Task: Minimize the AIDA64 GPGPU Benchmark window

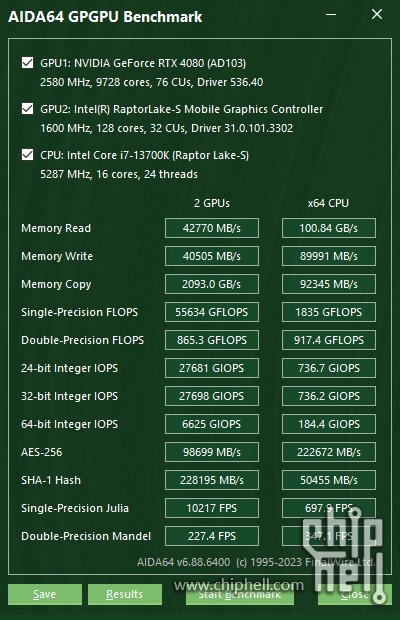Action: [x=331, y=15]
